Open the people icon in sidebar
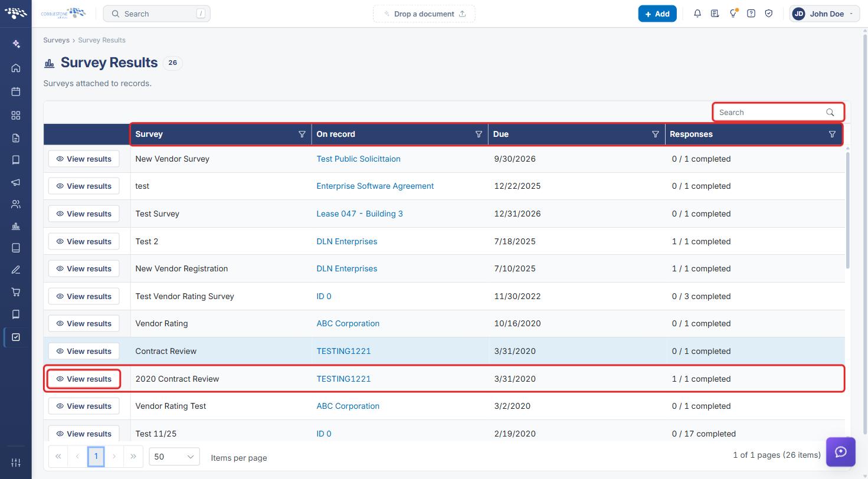Screen dimensions: 868x479 point(16,204)
